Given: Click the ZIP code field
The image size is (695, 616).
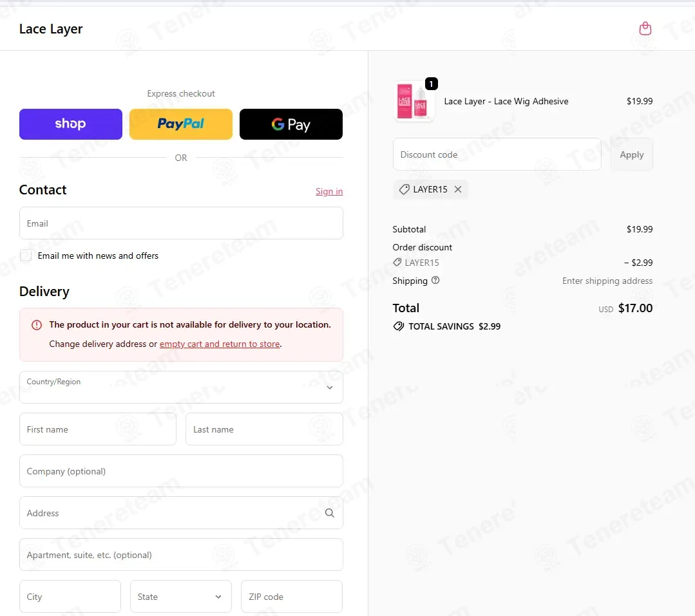Looking at the screenshot, I should tap(292, 597).
